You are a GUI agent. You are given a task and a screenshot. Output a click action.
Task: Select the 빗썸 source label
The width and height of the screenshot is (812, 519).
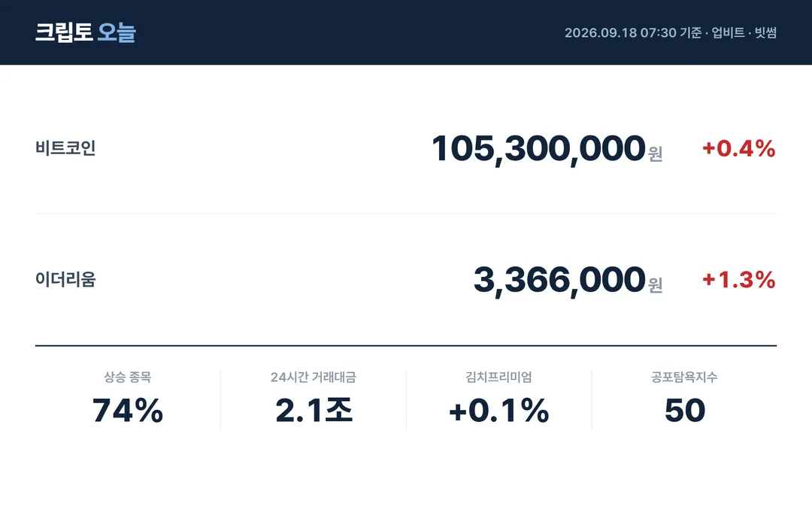pyautogui.click(x=765, y=32)
